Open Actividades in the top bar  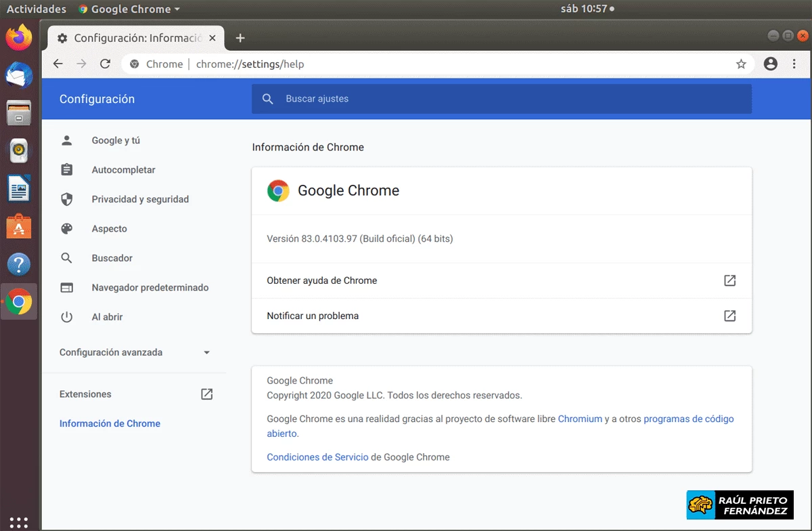coord(36,9)
